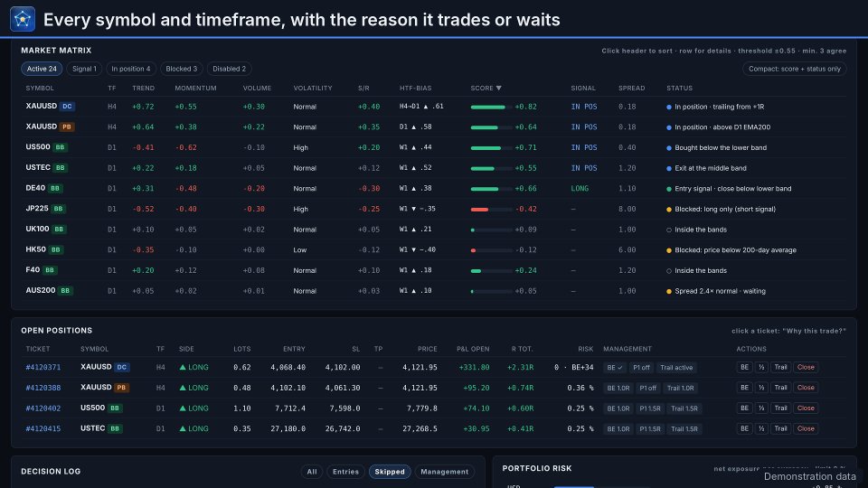Toggle P1 1.5R chip on US500 #4120402
This screenshot has width=868, height=488.
click(650, 408)
